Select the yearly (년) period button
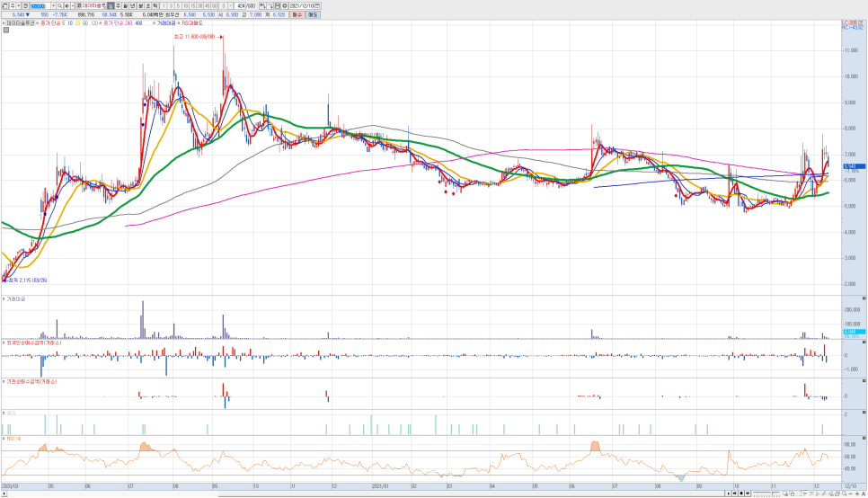Viewport: 868px width, 498px height. click(x=132, y=5)
